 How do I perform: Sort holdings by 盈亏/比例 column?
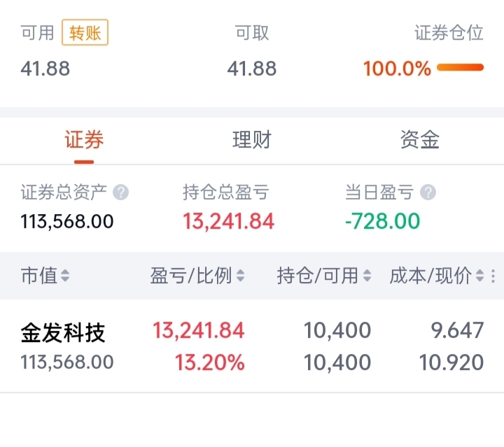[197, 276]
